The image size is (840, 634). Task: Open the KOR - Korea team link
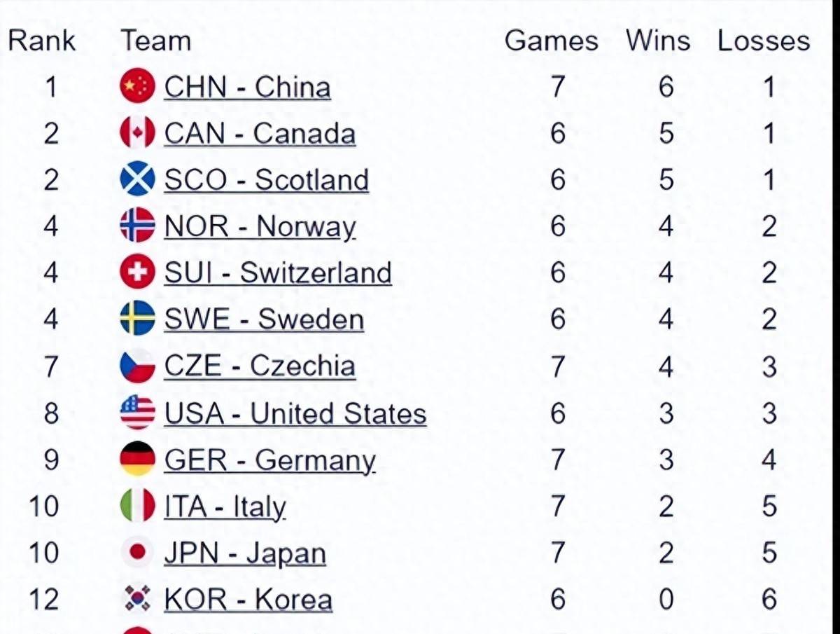[248, 600]
